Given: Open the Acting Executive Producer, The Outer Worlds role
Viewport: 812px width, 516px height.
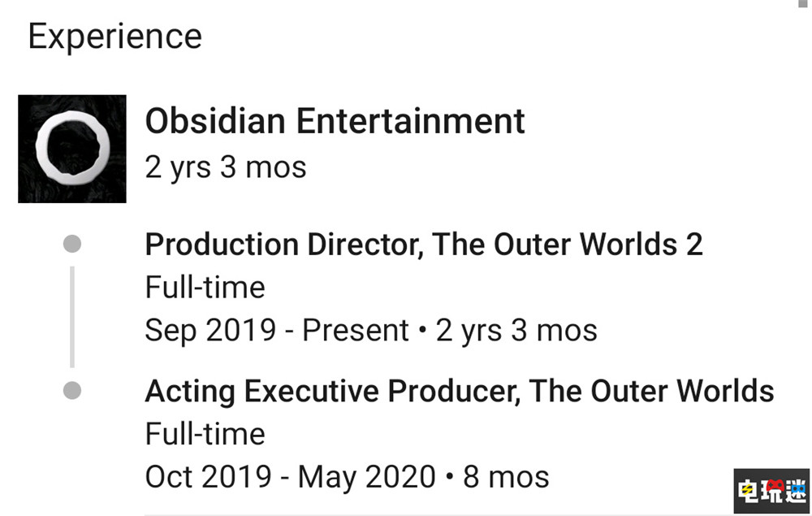Looking at the screenshot, I should click(x=459, y=391).
